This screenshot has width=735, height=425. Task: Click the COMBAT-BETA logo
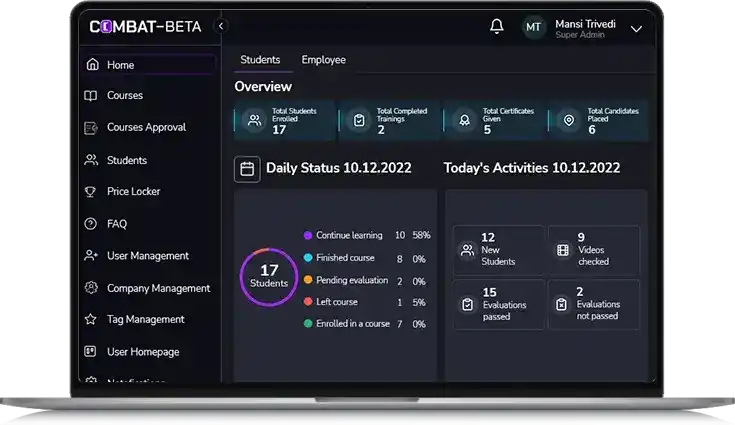pyautogui.click(x=145, y=27)
